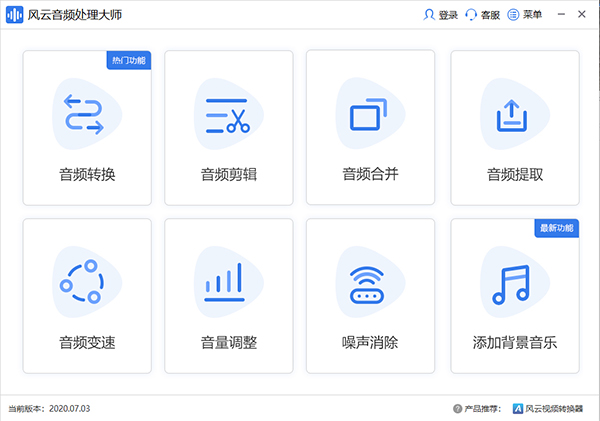Click the question mark beside 产品推荐
Screen dimensions: 600x421
pos(458,408)
